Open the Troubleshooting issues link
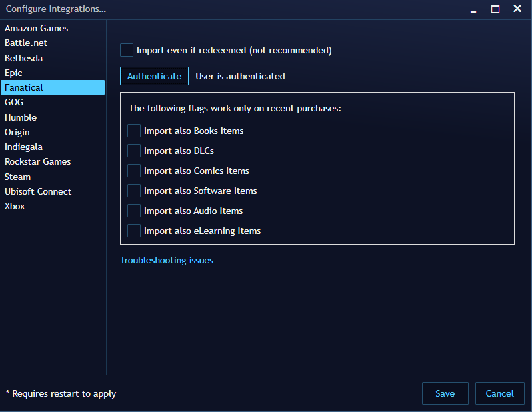532x412 pixels. (167, 260)
